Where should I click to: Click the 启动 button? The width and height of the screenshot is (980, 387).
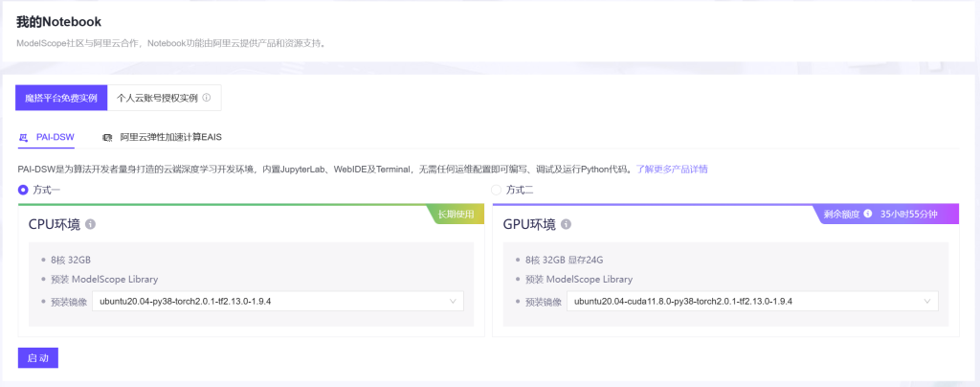coord(38,358)
